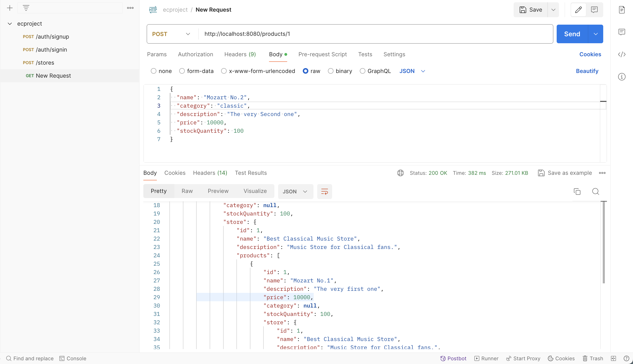Open the request info icon in right sidebar
633x364 pixels.
(x=622, y=77)
